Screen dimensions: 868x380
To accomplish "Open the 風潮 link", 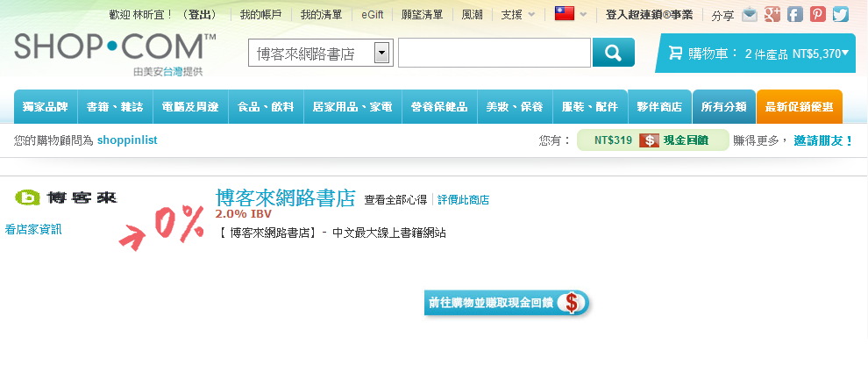I will pos(473,15).
